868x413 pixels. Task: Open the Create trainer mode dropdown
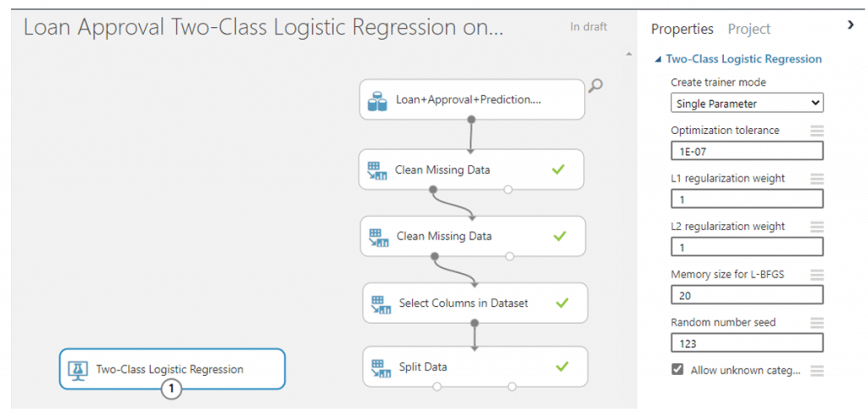click(x=747, y=103)
